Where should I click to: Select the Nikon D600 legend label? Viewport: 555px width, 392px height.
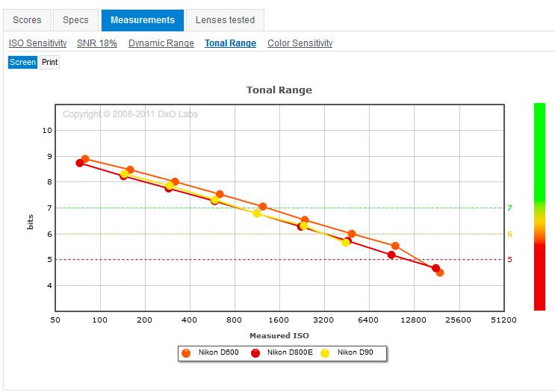pyautogui.click(x=218, y=352)
